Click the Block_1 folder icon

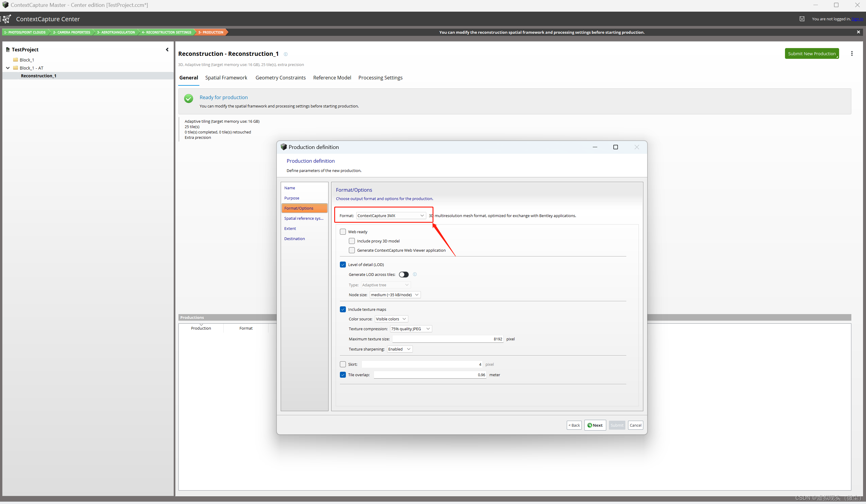pyautogui.click(x=16, y=60)
